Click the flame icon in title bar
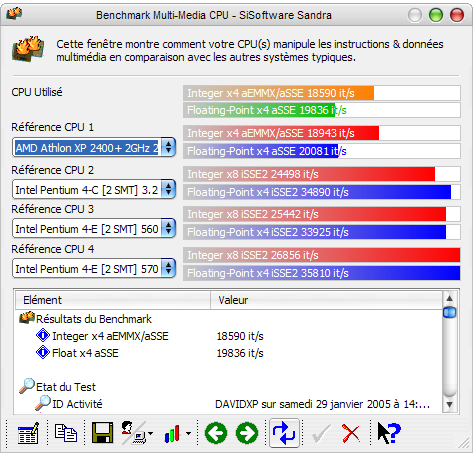 [x=14, y=14]
